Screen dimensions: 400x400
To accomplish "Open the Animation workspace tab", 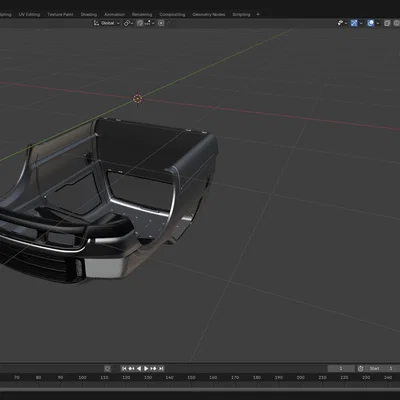I will point(114,14).
